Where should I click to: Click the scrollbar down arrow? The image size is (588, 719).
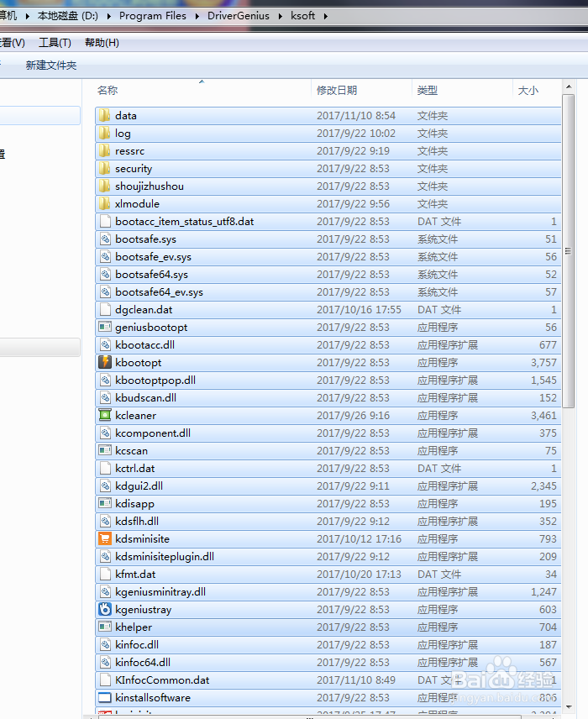(x=569, y=706)
